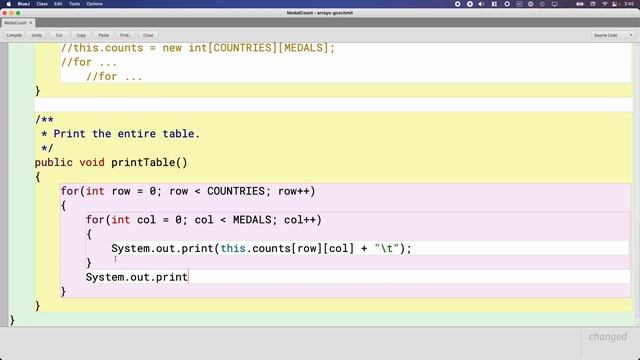Click the menu bar clock
640x360 pixels.
pos(629,4)
